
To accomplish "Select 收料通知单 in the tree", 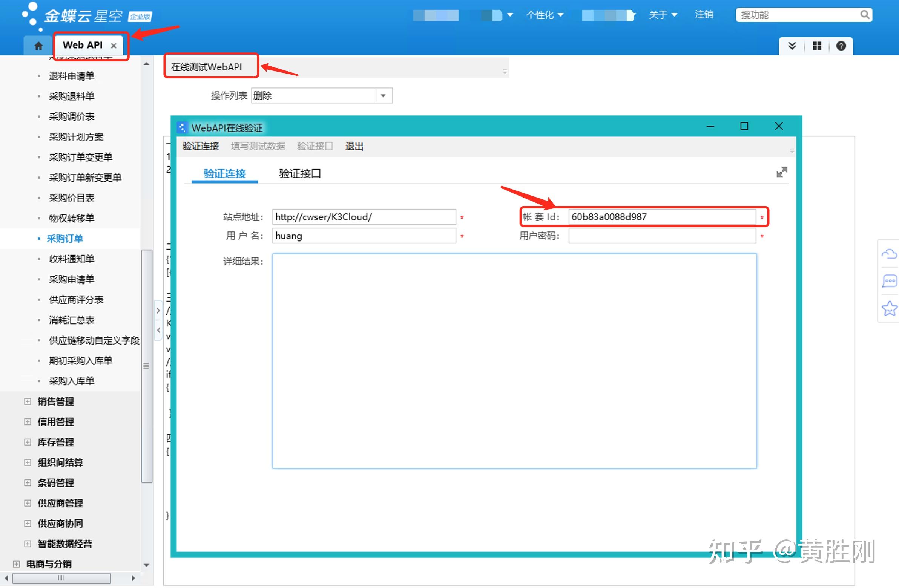I will click(x=71, y=259).
